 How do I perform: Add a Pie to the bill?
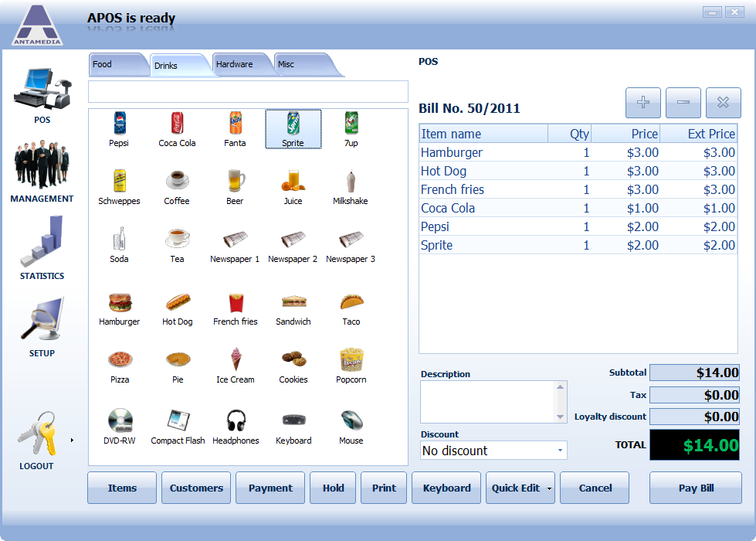tap(178, 367)
